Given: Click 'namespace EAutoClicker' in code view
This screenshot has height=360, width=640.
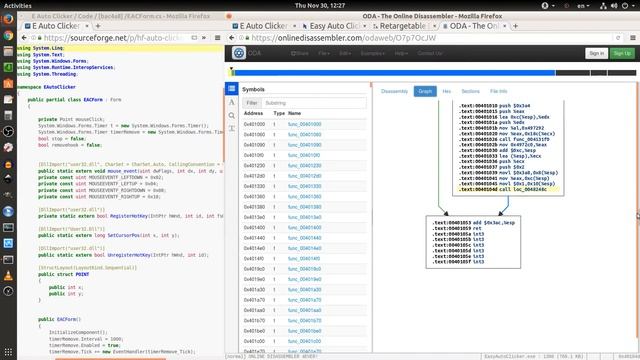Looking at the screenshot, I should click(x=46, y=87).
